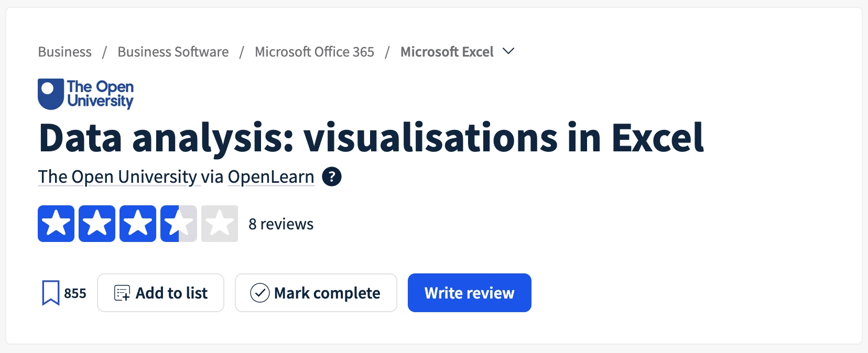Open the Microsoft Office 365 breadcrumb
Image resolution: width=868 pixels, height=353 pixels.
point(314,51)
